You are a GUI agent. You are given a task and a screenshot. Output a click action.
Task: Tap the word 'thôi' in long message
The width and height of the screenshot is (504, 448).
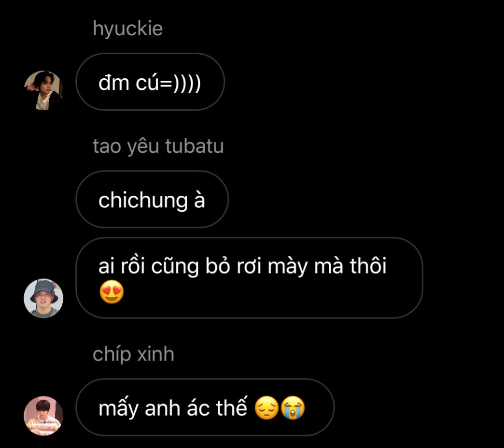click(368, 265)
